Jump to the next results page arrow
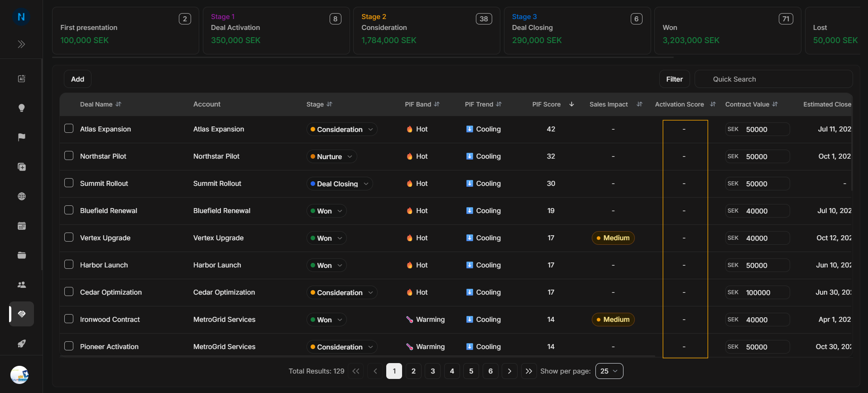 pyautogui.click(x=509, y=371)
